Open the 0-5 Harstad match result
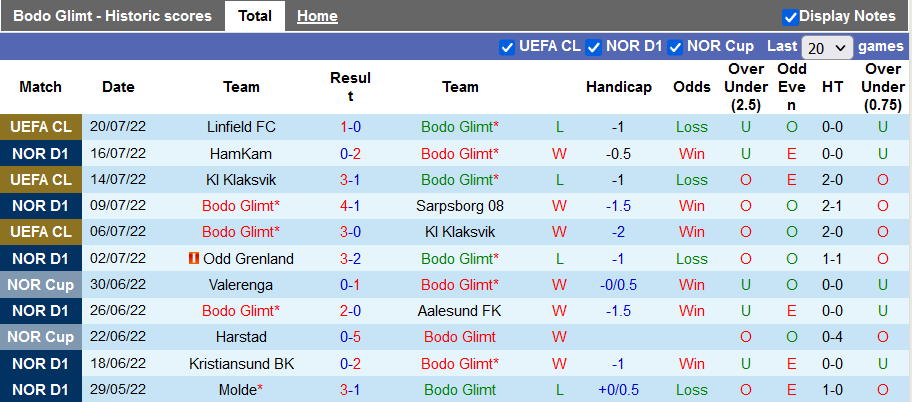The image size is (912, 402). pos(350,337)
